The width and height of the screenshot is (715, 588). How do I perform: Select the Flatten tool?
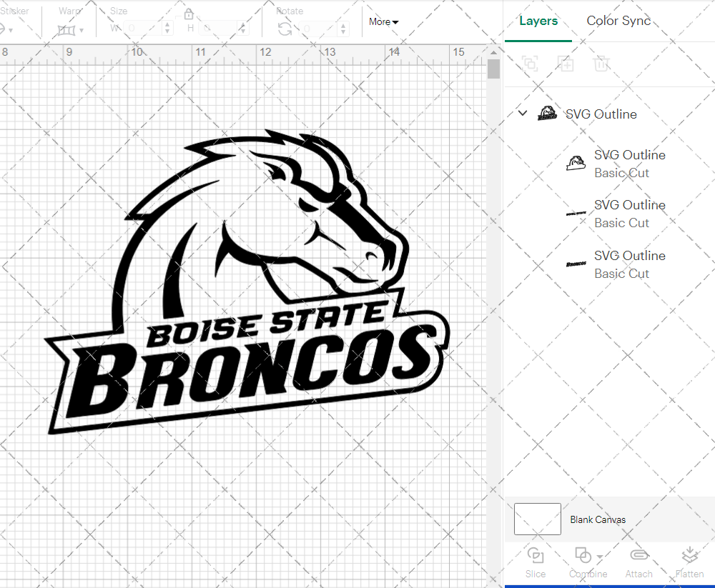pyautogui.click(x=689, y=562)
